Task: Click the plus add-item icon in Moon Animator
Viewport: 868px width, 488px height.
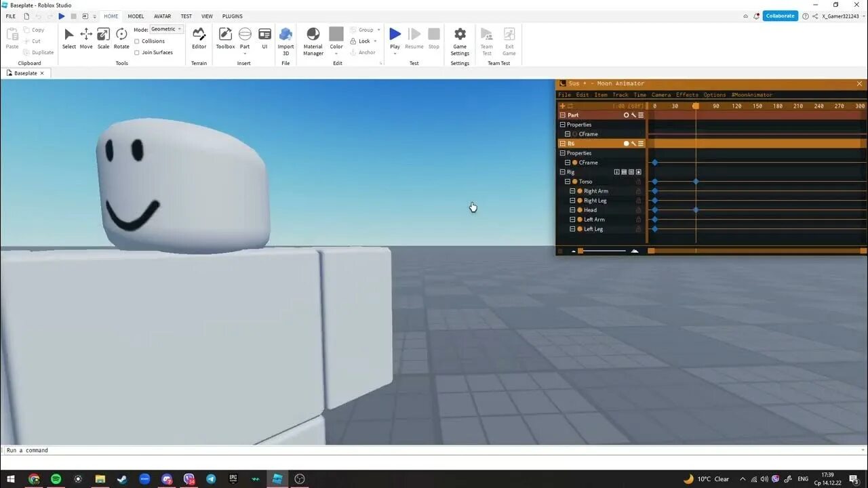Action: pyautogui.click(x=562, y=106)
